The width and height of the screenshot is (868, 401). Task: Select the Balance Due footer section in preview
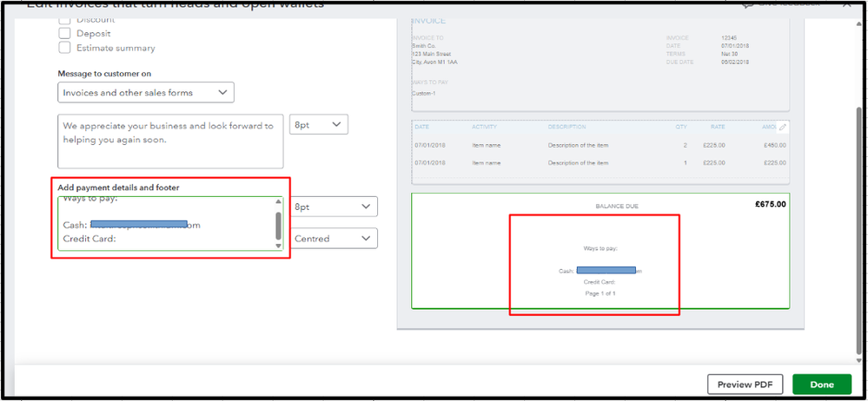pyautogui.click(x=600, y=251)
